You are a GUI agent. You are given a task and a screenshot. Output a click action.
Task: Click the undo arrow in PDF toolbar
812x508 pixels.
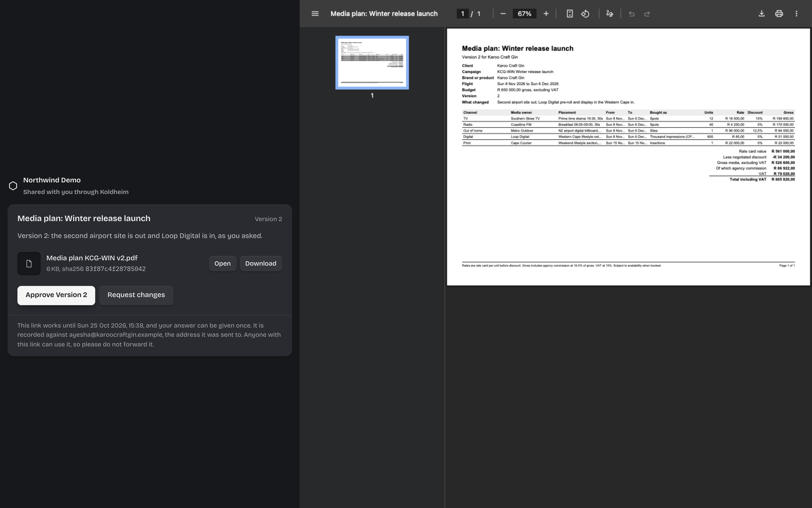pos(631,14)
